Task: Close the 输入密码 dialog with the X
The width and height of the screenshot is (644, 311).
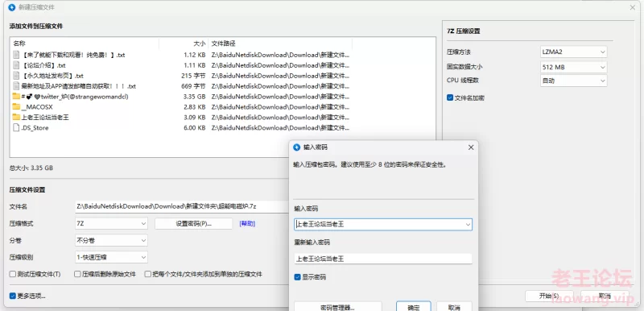Action: click(x=471, y=147)
